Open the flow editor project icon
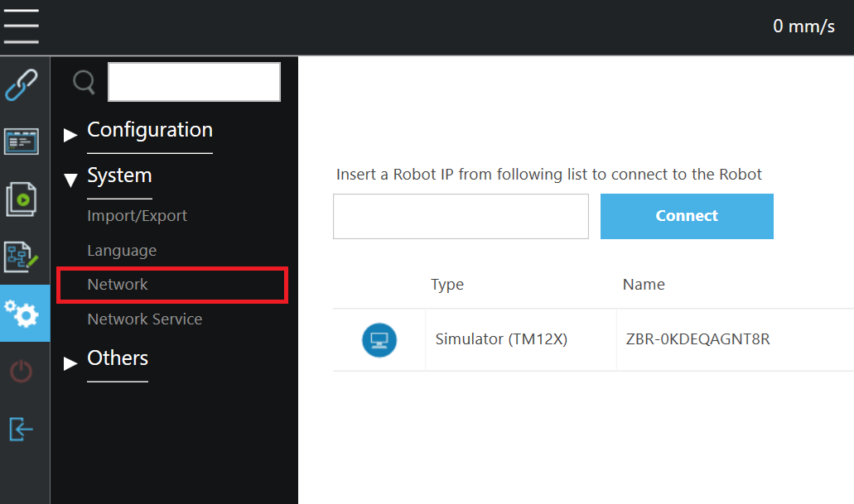Image resolution: width=854 pixels, height=504 pixels. point(22,257)
